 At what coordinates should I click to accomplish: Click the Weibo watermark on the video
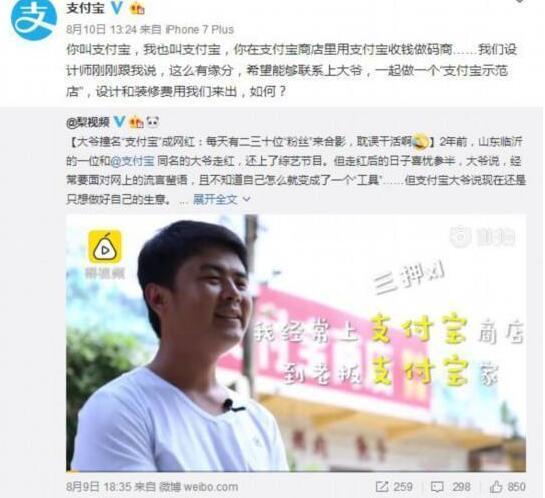pos(482,237)
